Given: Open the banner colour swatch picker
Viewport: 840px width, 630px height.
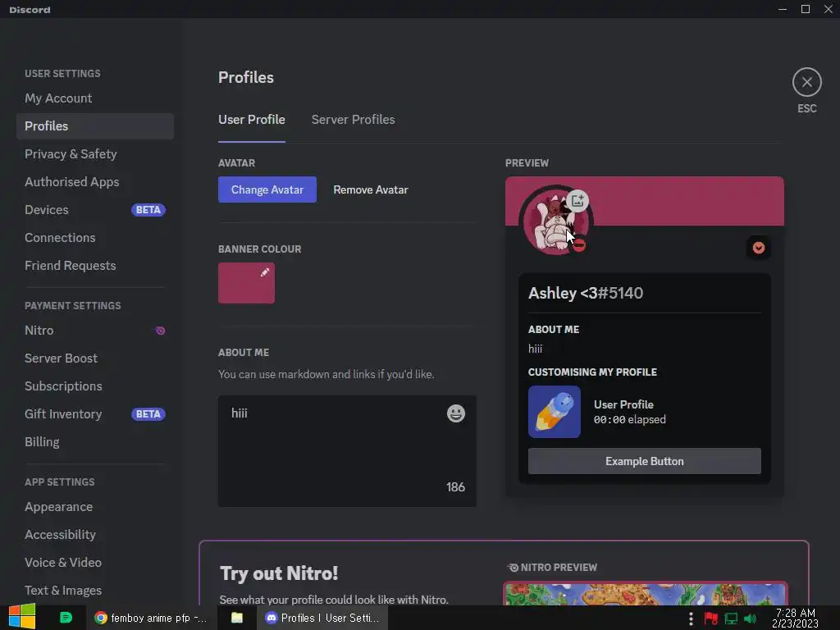Looking at the screenshot, I should tap(246, 283).
